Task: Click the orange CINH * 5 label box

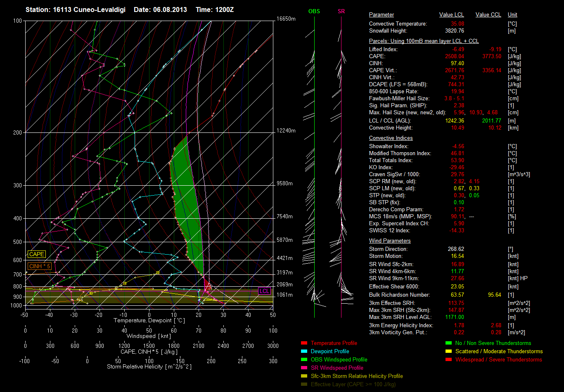Action: [39, 267]
